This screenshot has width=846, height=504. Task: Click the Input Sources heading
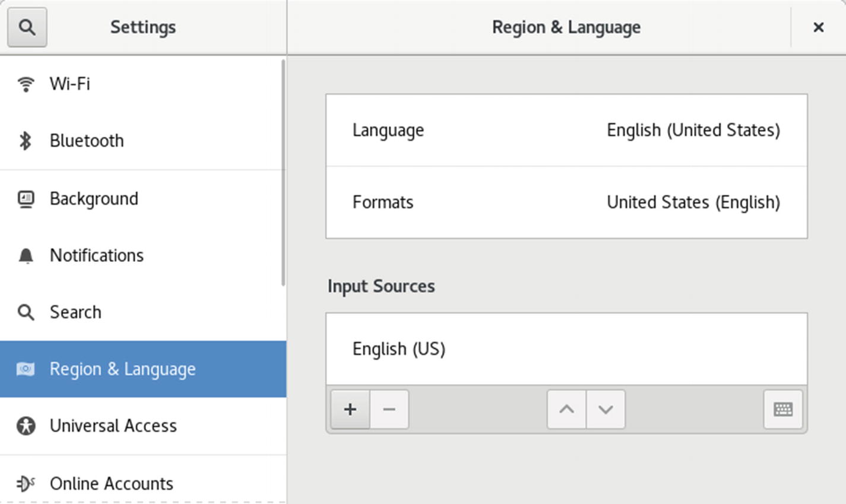pyautogui.click(x=381, y=286)
